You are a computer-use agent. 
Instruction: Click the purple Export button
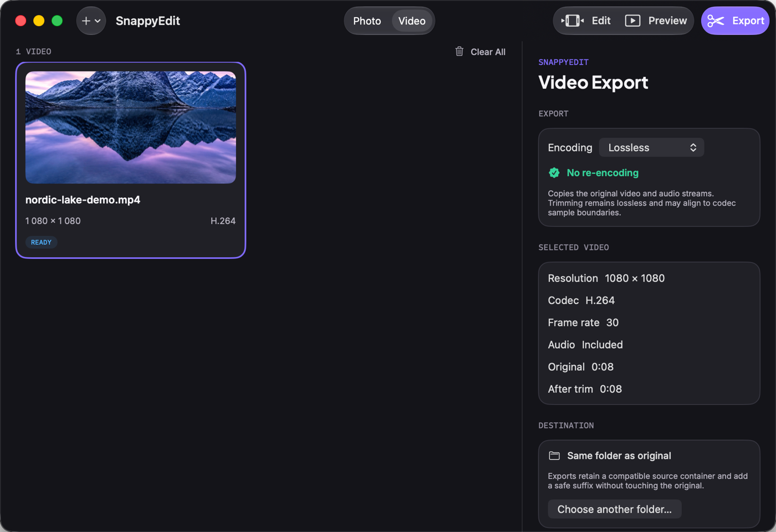tap(736, 21)
